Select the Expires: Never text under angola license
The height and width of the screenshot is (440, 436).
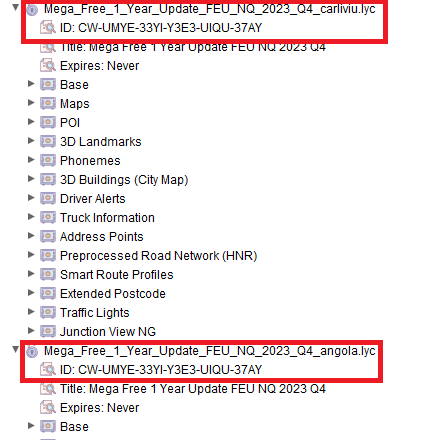tap(99, 408)
